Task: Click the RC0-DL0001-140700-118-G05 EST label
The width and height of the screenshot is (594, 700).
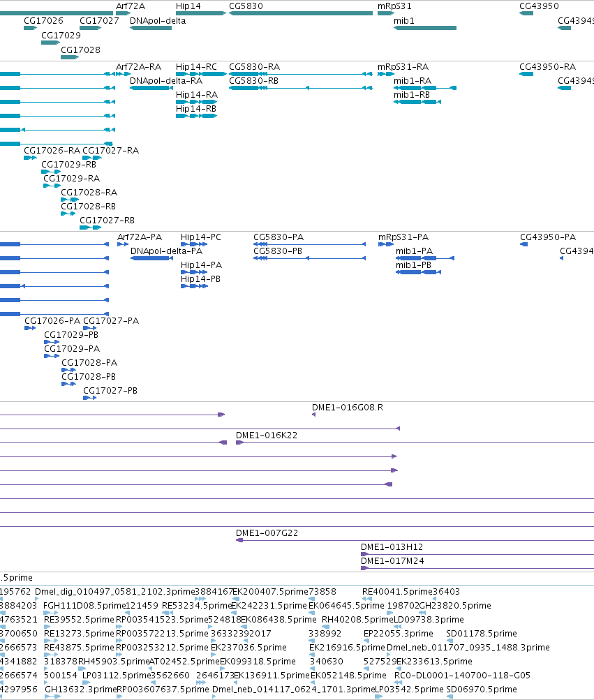Action: [x=462, y=676]
